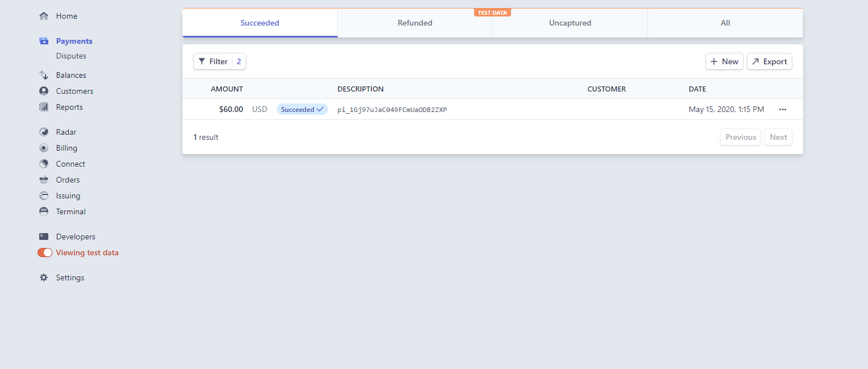Click the USD currency label

coord(260,109)
